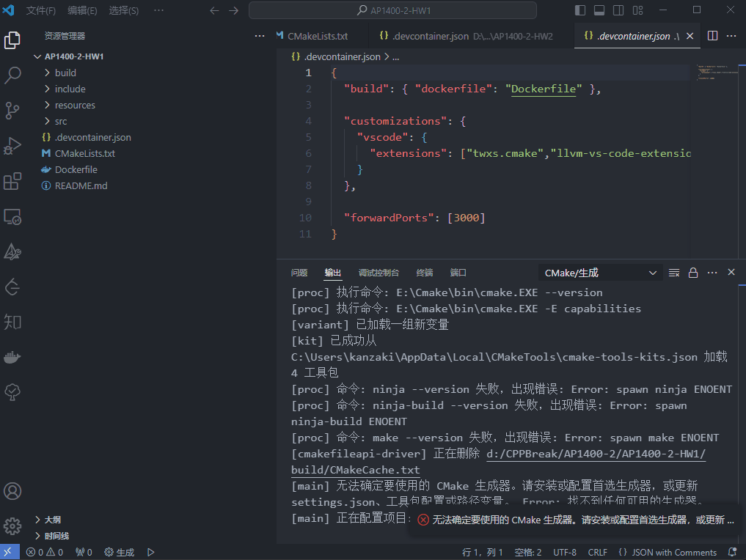
Task: Open the Source Control view
Action: (x=12, y=110)
